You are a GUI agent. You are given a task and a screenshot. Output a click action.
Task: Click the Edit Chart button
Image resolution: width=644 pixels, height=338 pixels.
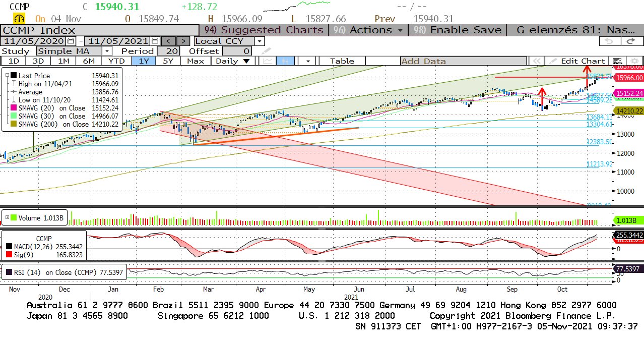tap(578, 61)
